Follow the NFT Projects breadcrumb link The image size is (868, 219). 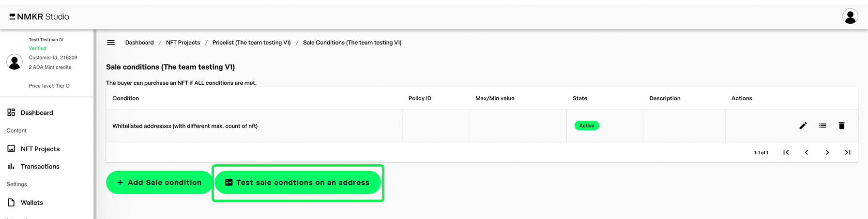(183, 43)
